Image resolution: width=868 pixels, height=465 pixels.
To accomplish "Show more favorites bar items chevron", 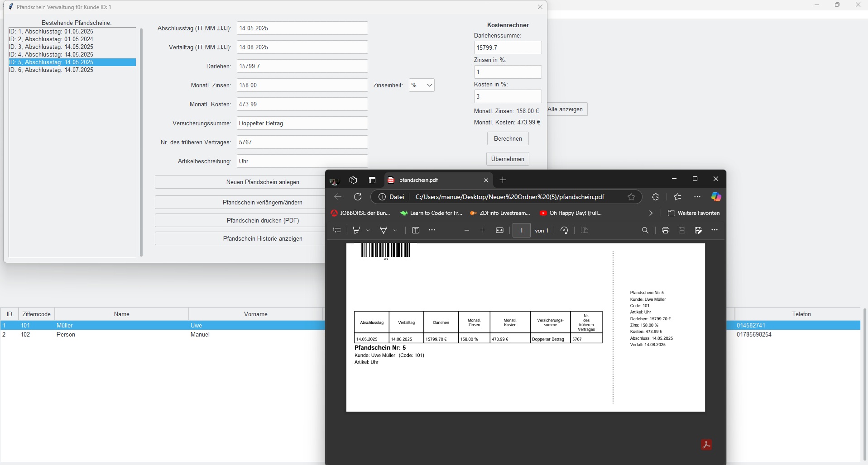I will tap(651, 213).
